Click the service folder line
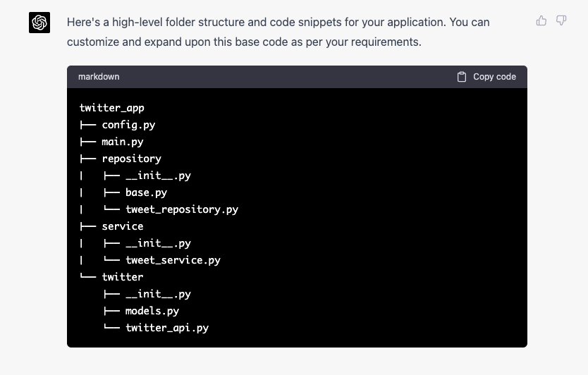Viewport: 588px width, 375px height. coord(122,226)
